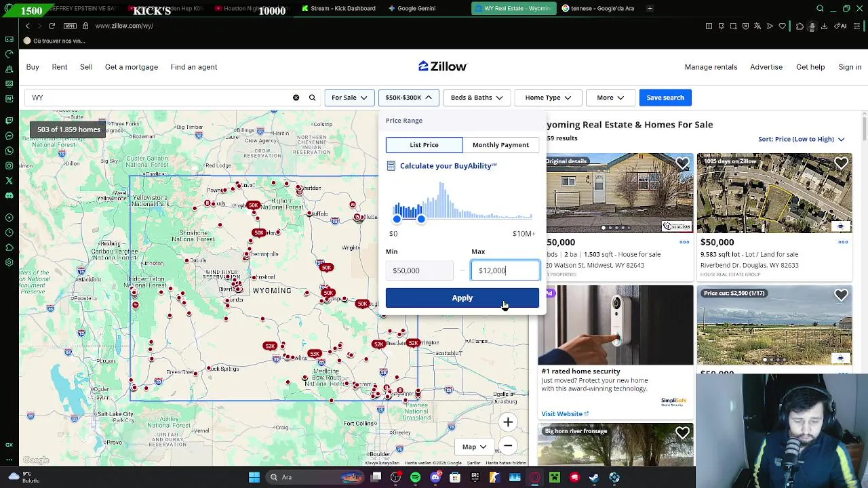Click the browser heart bookmark icon
The height and width of the screenshot is (488, 868).
coord(782,26)
